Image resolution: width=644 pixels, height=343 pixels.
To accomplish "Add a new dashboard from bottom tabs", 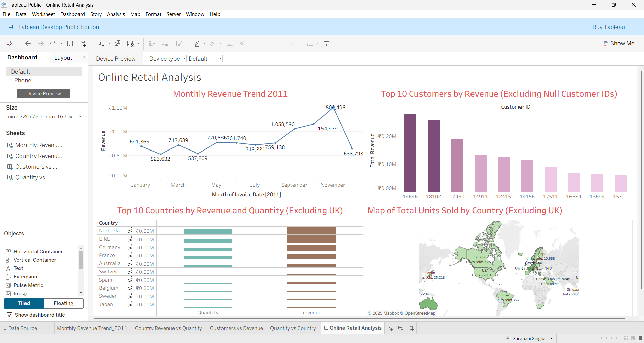I will point(401,328).
